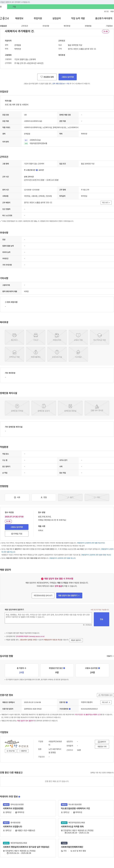114x868 pixels.
Task: Switch to the 기업 tab
Action: click(x=14, y=7)
